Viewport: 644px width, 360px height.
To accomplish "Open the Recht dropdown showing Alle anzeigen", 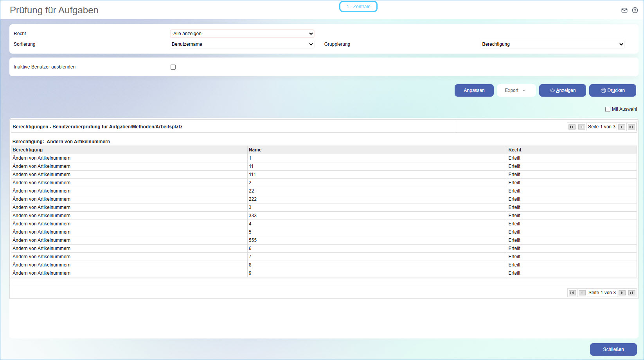I will pyautogui.click(x=242, y=34).
